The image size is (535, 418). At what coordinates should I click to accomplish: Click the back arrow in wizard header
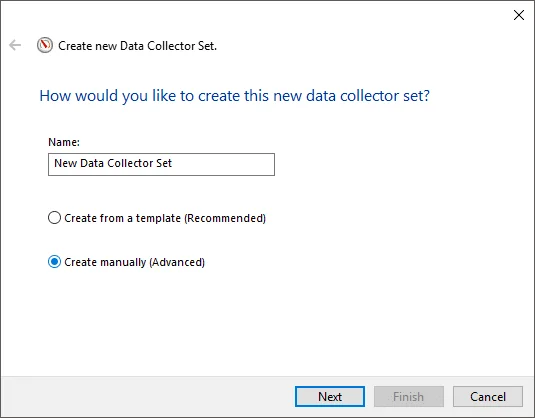[15, 45]
